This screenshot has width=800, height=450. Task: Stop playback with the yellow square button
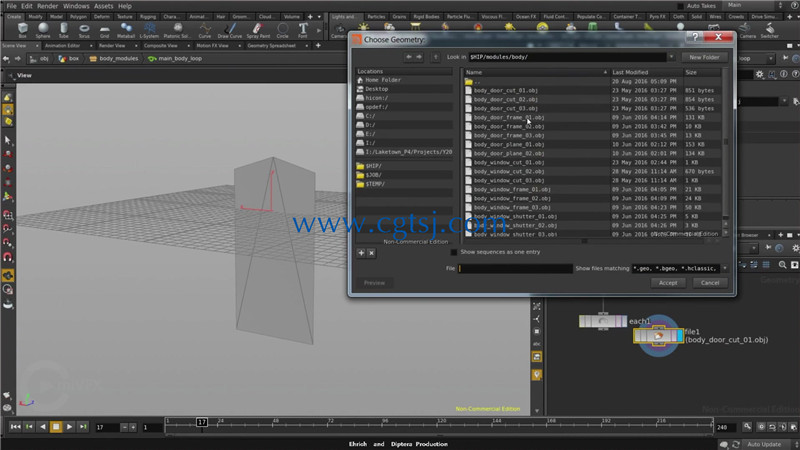pos(56,427)
